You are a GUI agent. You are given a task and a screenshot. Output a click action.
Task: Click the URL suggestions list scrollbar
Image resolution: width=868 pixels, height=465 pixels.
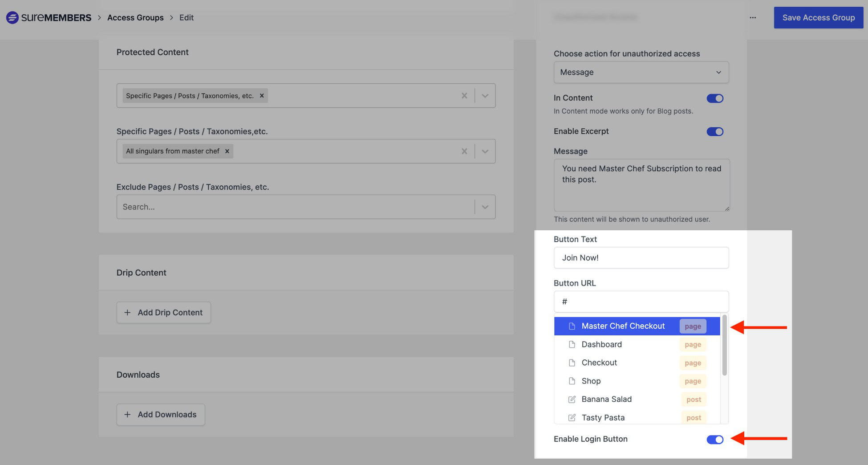tap(725, 345)
